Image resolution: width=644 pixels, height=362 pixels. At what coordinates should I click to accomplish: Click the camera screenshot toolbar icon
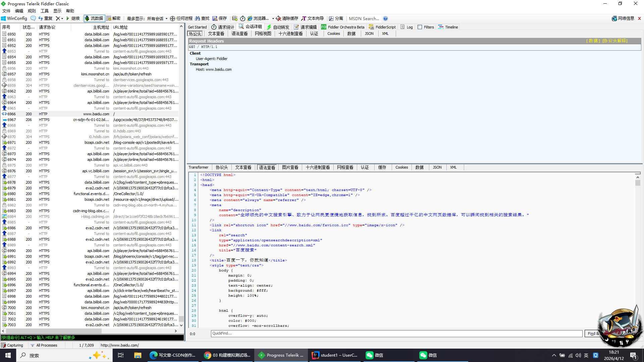(x=235, y=18)
